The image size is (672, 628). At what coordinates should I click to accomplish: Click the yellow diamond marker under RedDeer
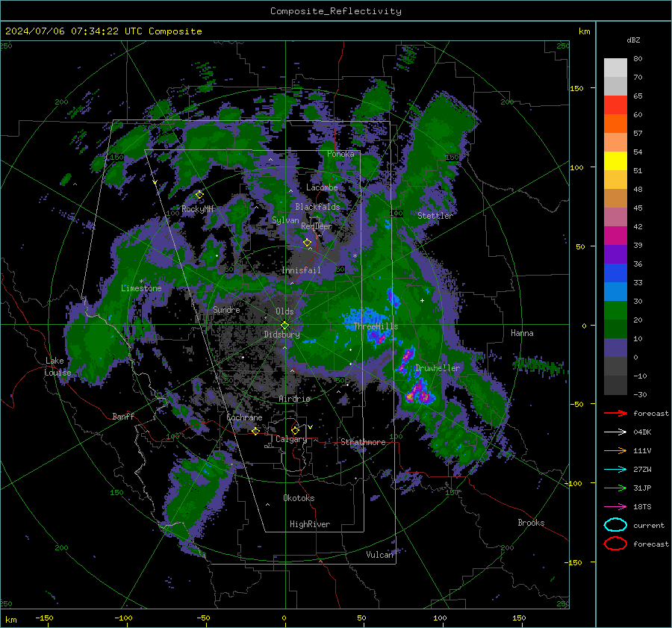[x=308, y=242]
